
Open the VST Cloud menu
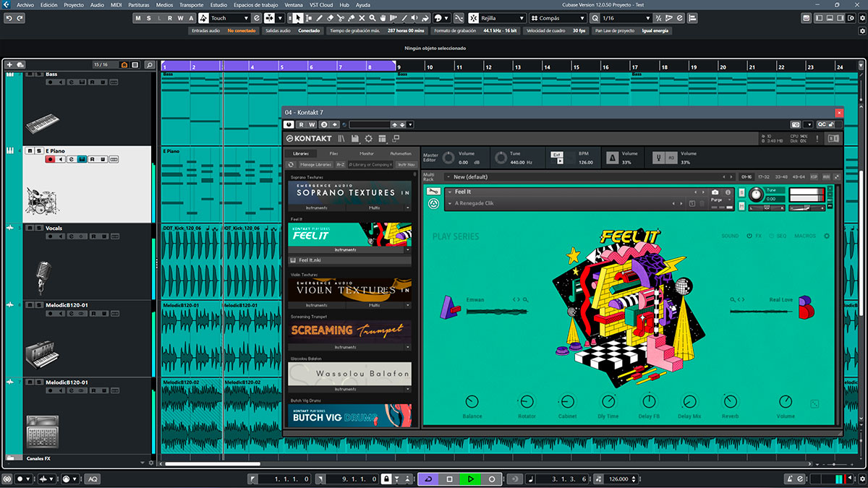[x=320, y=4]
